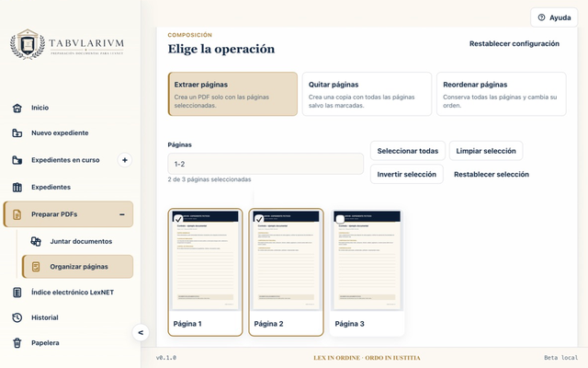Click the Papelera trash icon
This screenshot has height=368, width=588.
pos(17,343)
